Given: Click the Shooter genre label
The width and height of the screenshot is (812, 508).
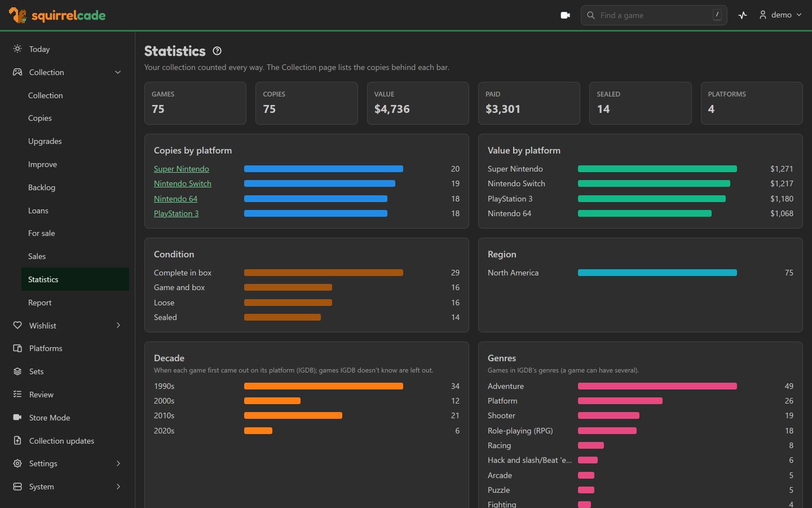Looking at the screenshot, I should 501,415.
